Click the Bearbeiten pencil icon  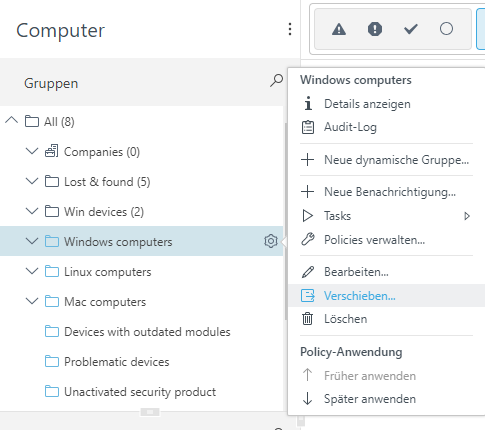tap(308, 272)
